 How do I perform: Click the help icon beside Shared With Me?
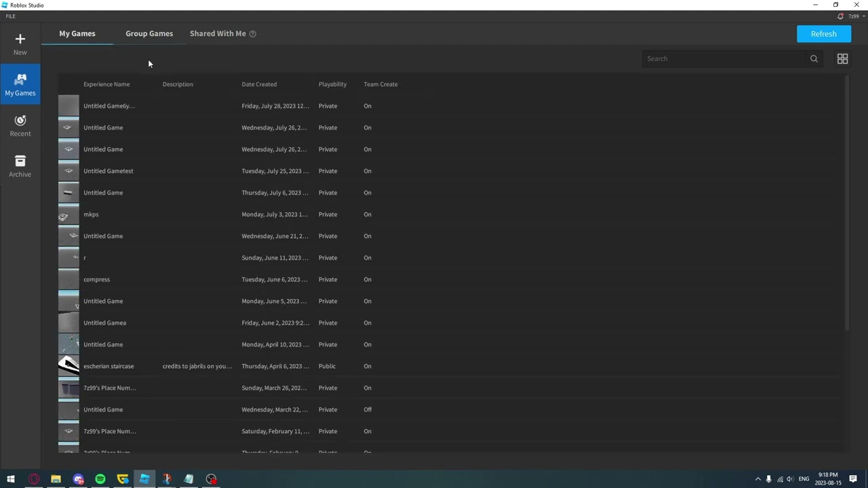252,34
